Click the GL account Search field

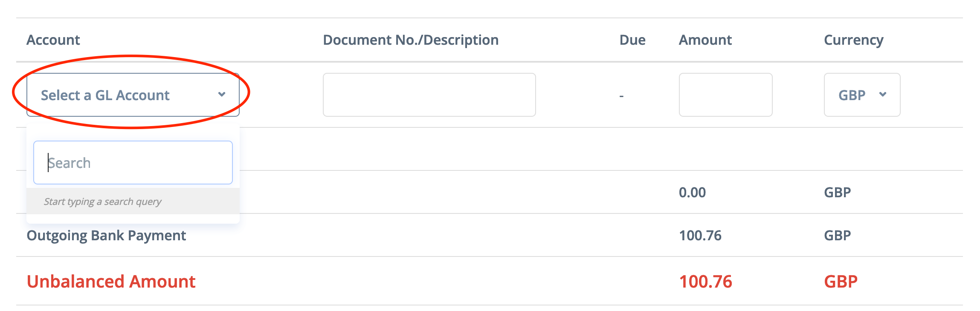(133, 163)
